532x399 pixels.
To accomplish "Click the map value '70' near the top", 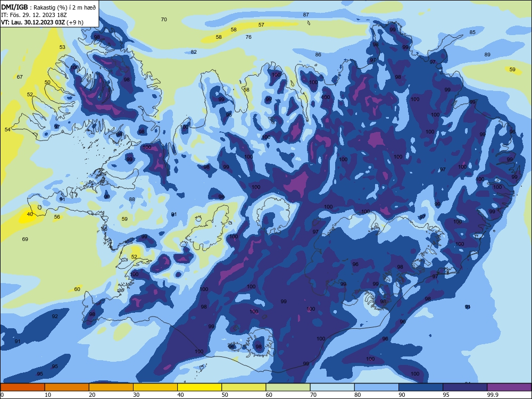I will coord(164,19).
